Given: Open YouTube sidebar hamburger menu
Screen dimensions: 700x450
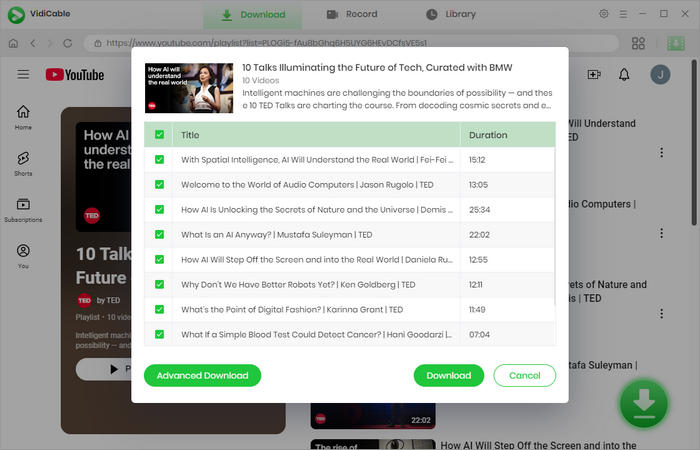Looking at the screenshot, I should point(23,74).
